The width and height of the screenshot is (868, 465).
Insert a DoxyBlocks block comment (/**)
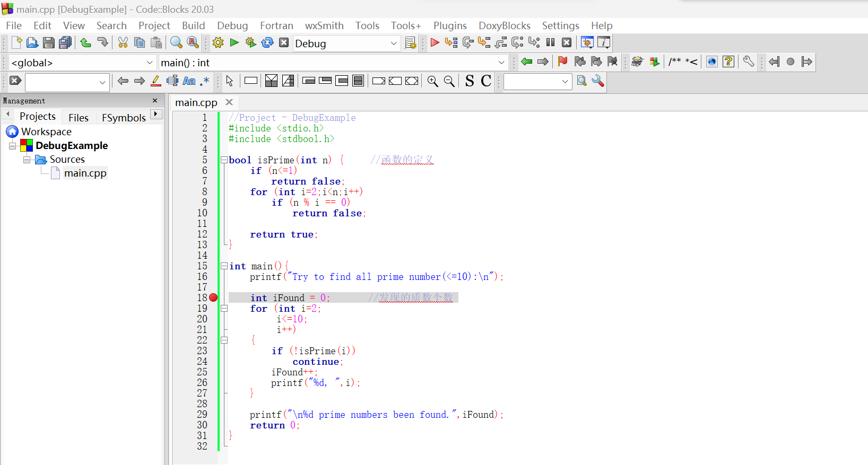pyautogui.click(x=675, y=62)
